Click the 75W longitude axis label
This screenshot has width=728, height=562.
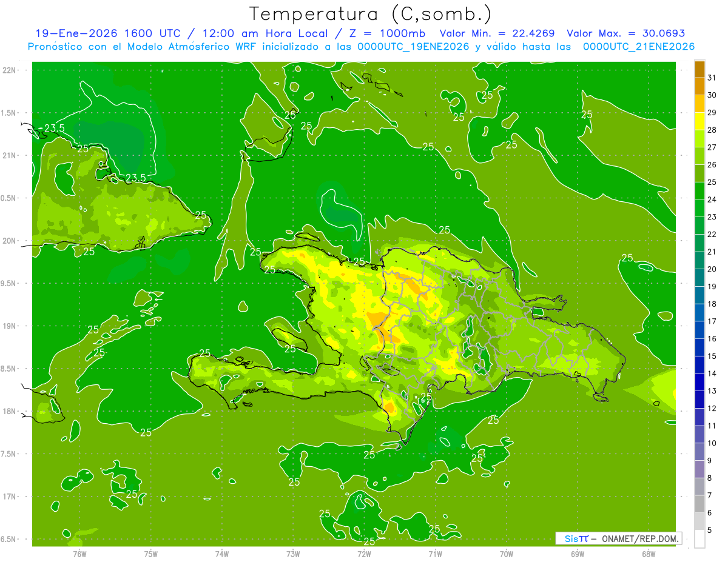151,554
